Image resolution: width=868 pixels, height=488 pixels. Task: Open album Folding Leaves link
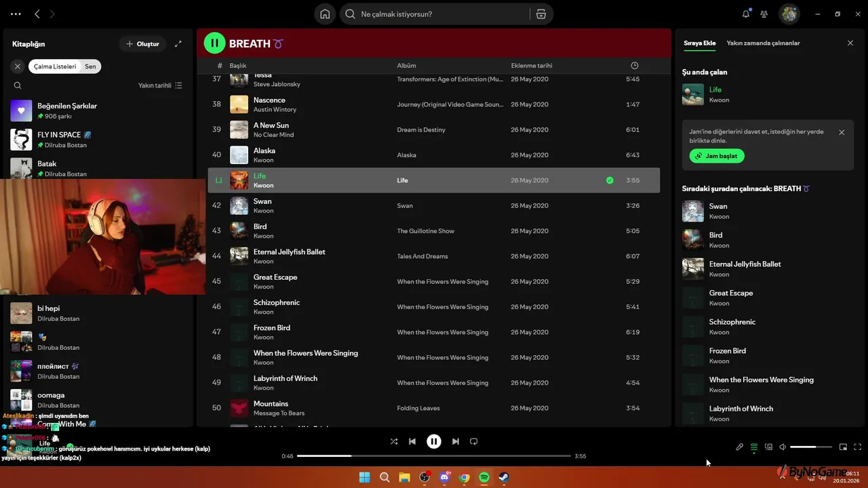point(418,408)
